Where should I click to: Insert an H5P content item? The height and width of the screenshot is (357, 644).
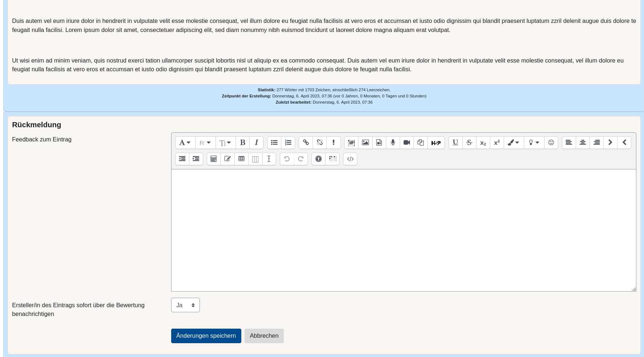(x=436, y=143)
